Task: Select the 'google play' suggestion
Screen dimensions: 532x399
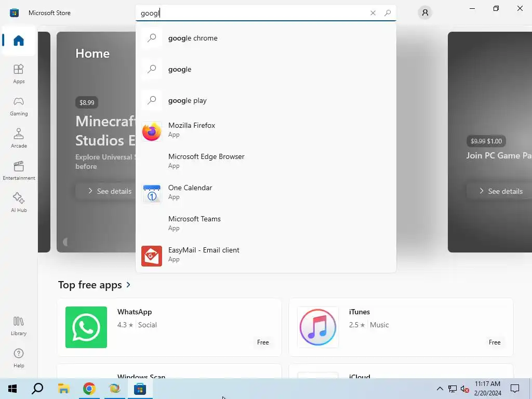Action: point(265,100)
